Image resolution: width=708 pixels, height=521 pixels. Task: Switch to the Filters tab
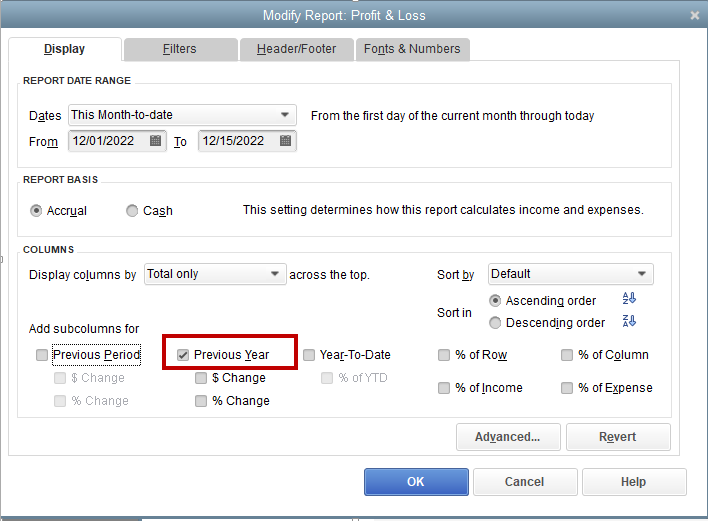(x=181, y=49)
